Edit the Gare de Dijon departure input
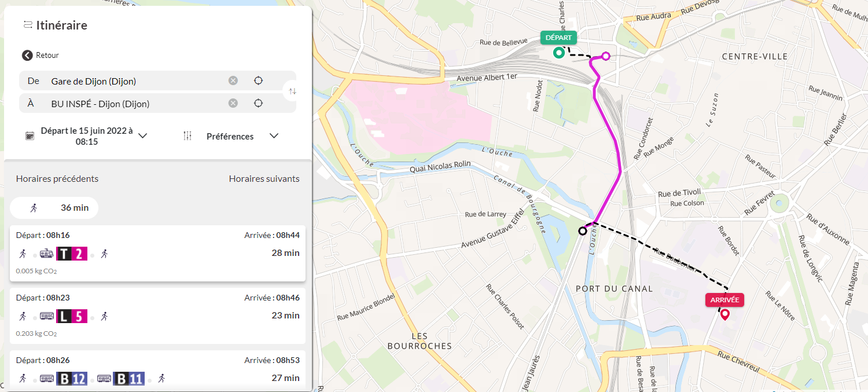 (x=136, y=81)
